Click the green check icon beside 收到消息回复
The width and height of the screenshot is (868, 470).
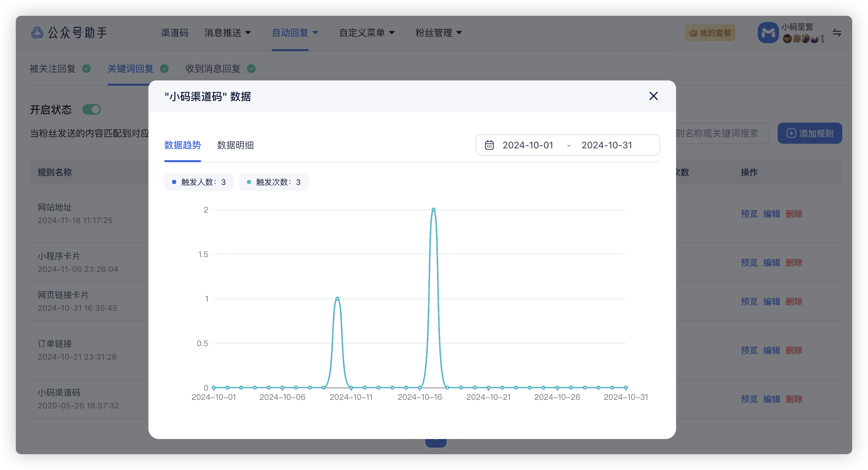pos(251,69)
